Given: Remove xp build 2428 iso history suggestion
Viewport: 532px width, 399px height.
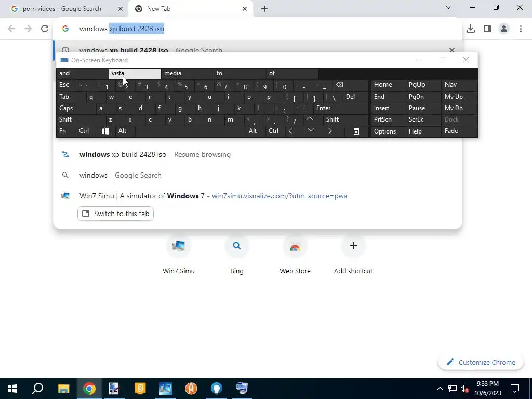Looking at the screenshot, I should pos(451,50).
